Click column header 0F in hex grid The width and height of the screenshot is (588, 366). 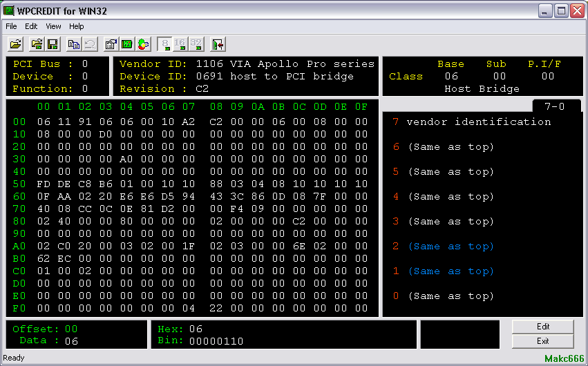(x=361, y=107)
